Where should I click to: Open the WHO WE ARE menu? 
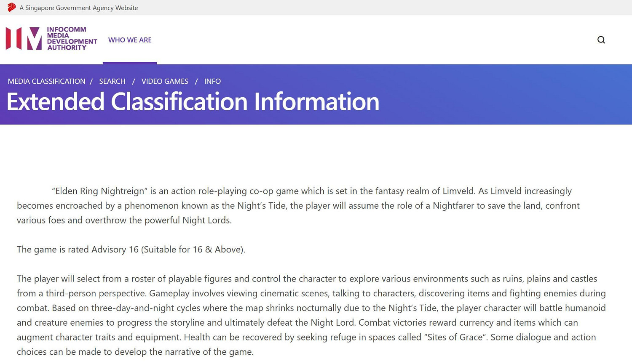coord(130,40)
